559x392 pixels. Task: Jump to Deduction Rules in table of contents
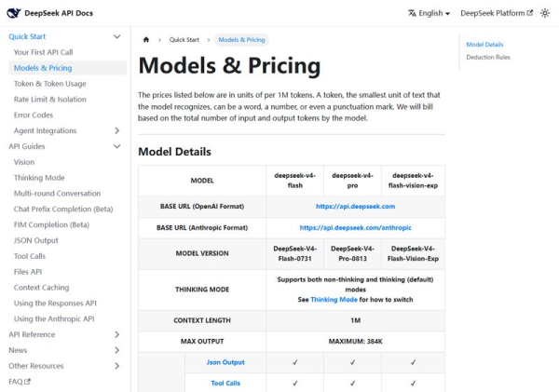(x=488, y=58)
